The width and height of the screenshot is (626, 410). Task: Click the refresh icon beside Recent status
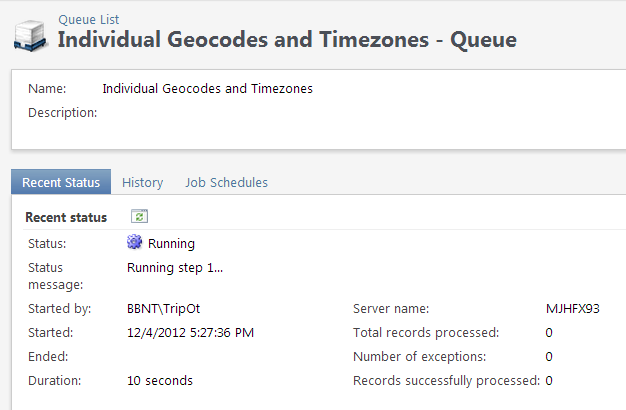(x=139, y=216)
